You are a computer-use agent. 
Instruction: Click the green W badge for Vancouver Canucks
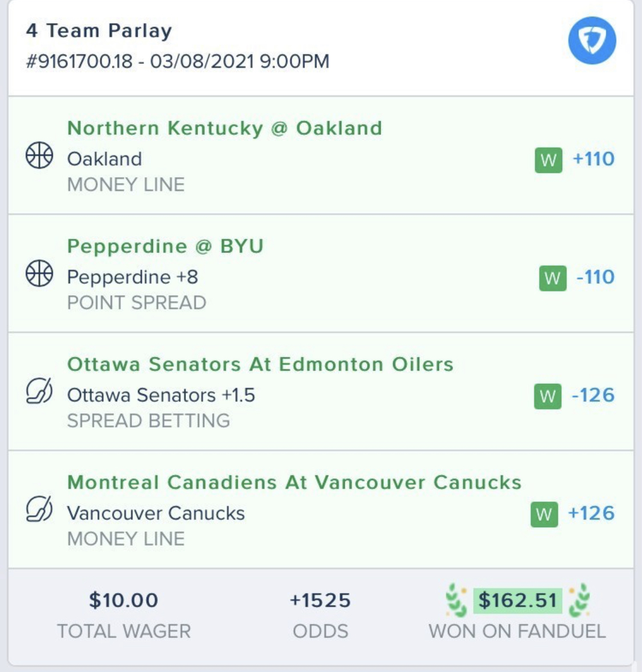[544, 514]
